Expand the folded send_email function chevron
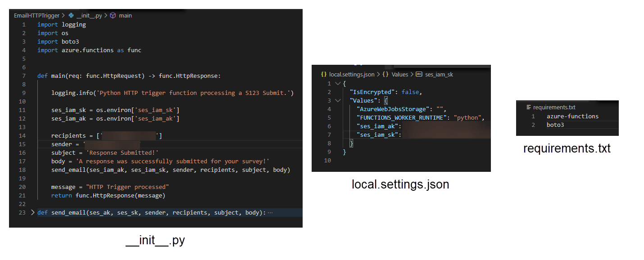The image size is (644, 260). [32, 212]
